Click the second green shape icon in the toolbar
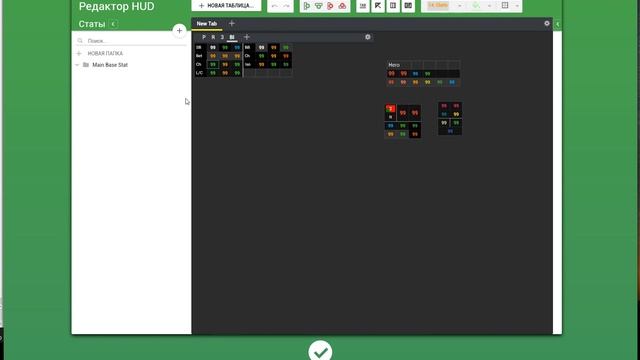 coord(318,6)
